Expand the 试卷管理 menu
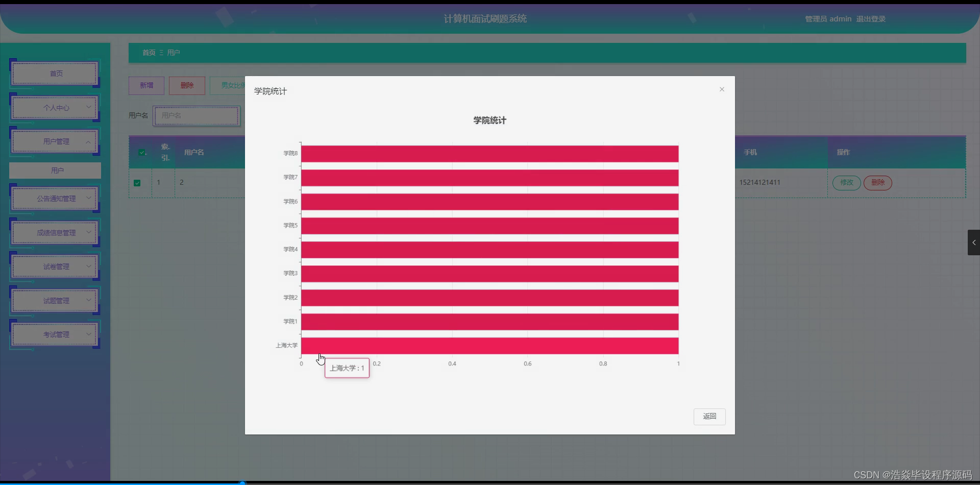Viewport: 980px width, 485px height. pos(55,266)
